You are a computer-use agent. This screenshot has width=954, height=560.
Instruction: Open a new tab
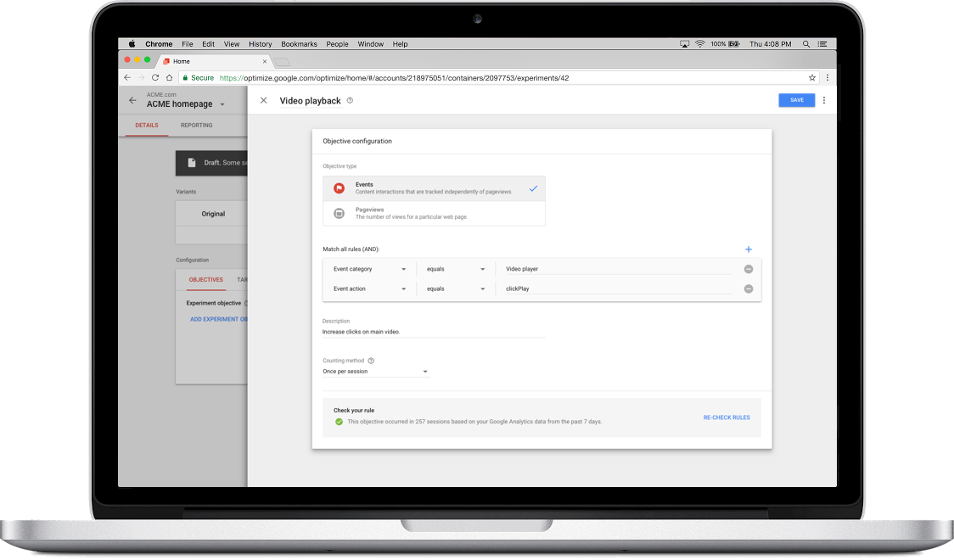pos(282,61)
